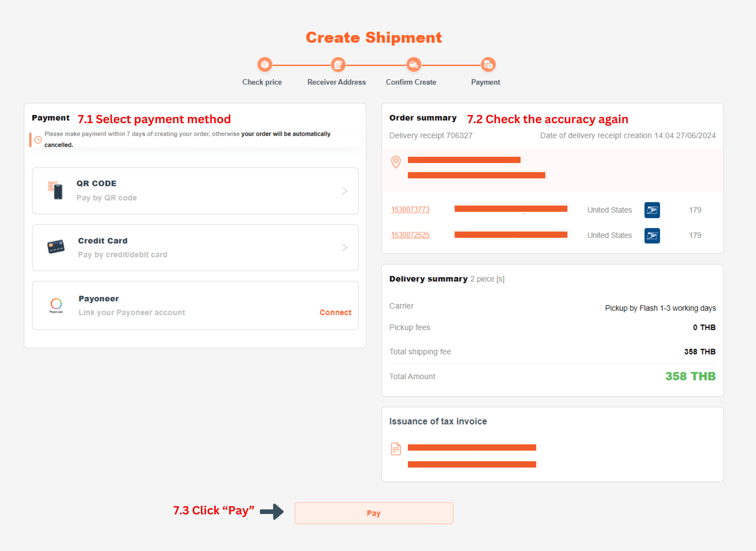Screen dimensions: 756x551
Task: Click United States for shipment 1530073773
Action: coord(610,210)
